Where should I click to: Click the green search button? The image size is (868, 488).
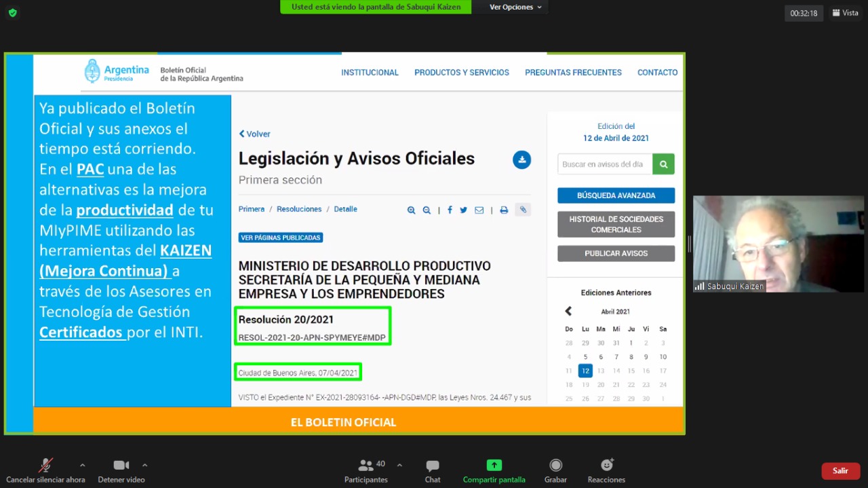(663, 164)
